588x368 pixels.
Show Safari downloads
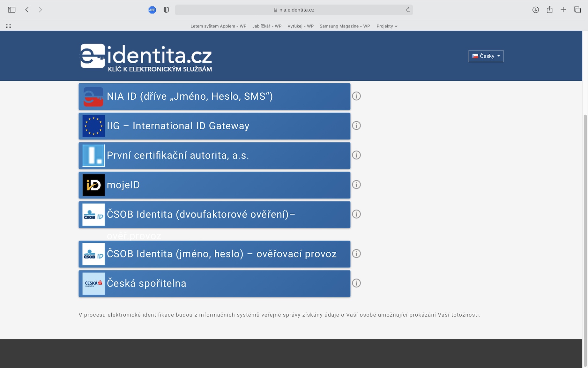536,10
